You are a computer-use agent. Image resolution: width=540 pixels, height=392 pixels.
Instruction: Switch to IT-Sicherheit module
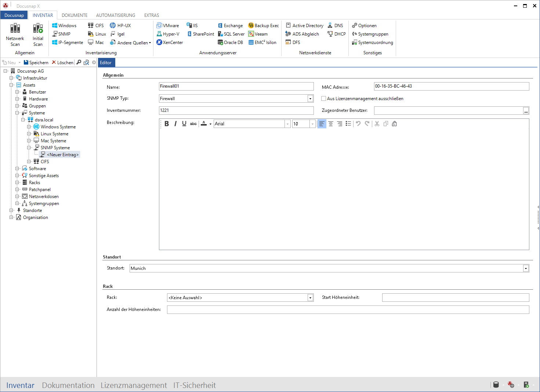195,385
